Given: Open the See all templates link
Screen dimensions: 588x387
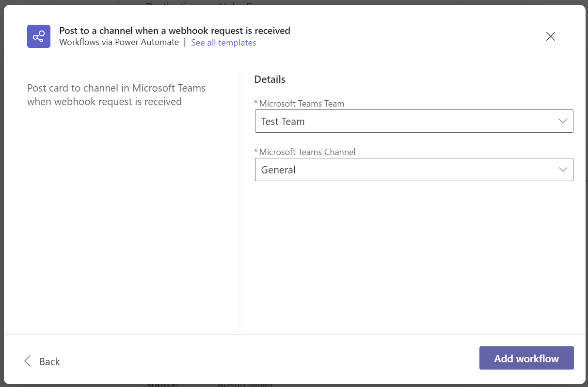Looking at the screenshot, I should point(223,43).
